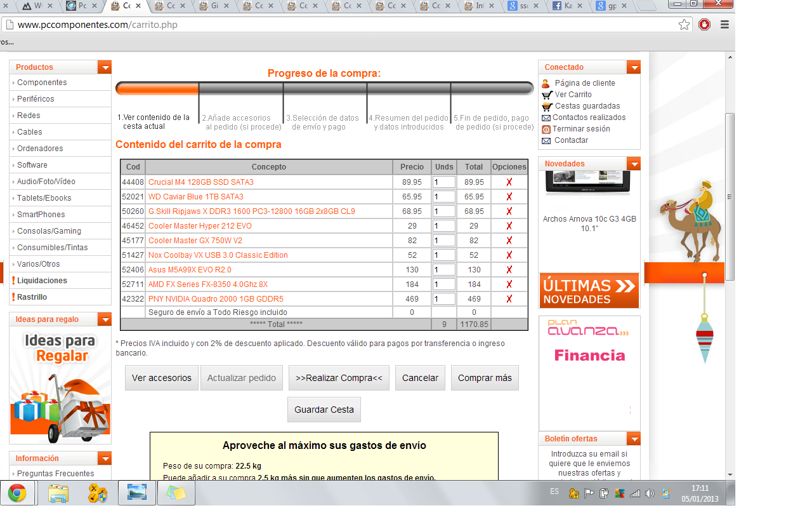The height and width of the screenshot is (508, 812).
Task: Toggle the Novedades panel arrow
Action: (634, 164)
